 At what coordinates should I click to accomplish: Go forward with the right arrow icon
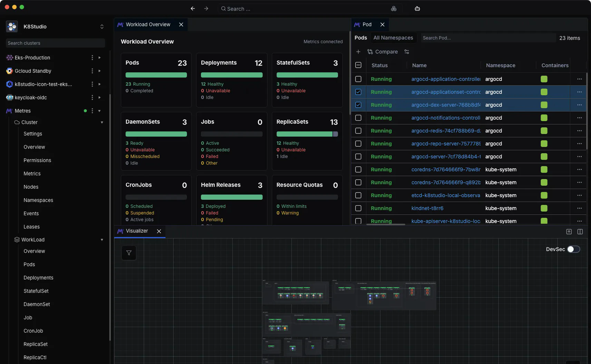click(206, 9)
